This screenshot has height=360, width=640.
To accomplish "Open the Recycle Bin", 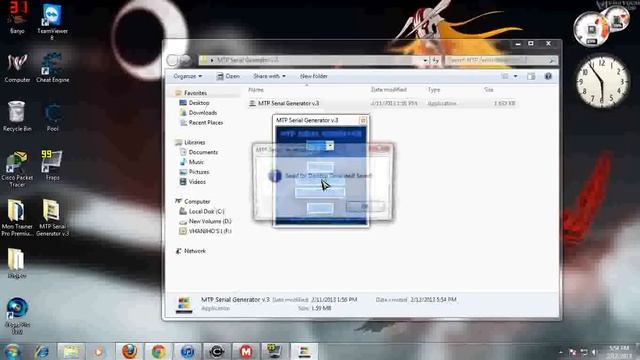I will (x=17, y=117).
